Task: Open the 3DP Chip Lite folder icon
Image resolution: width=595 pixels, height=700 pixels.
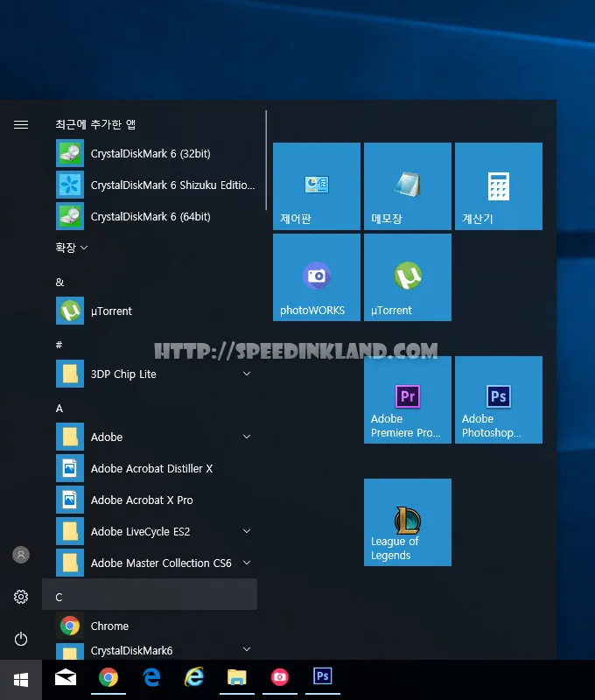Action: [x=70, y=374]
